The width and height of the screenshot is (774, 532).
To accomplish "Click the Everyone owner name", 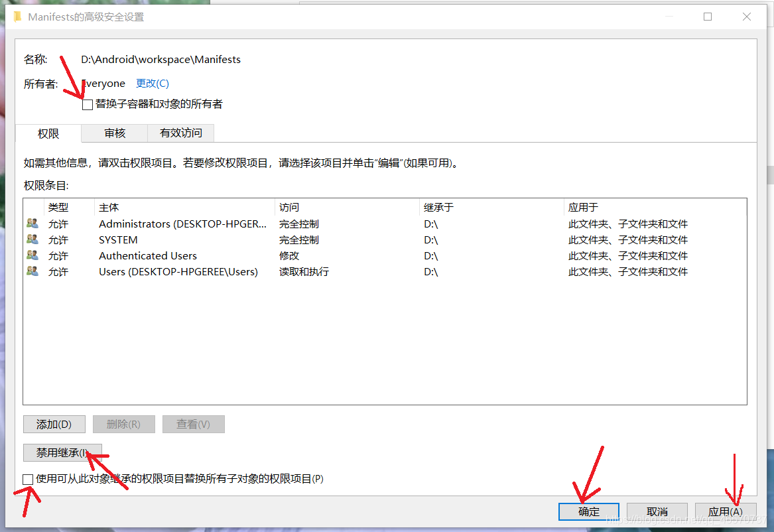I will pyautogui.click(x=103, y=84).
